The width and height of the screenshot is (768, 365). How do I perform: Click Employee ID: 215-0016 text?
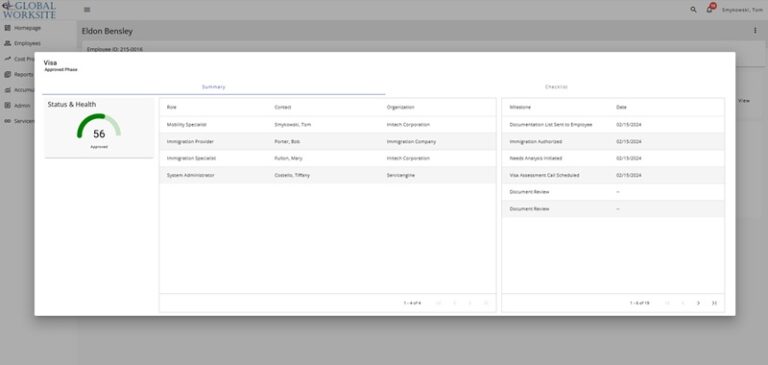pos(115,49)
